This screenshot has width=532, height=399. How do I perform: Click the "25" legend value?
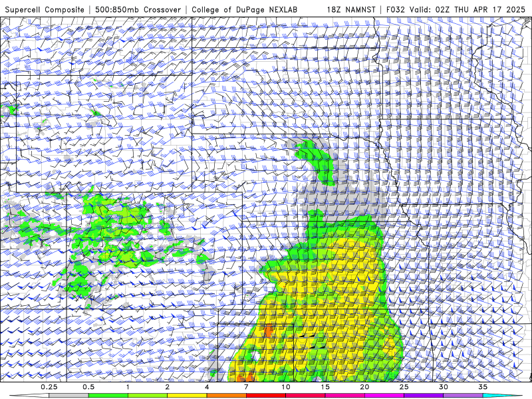[x=404, y=387]
